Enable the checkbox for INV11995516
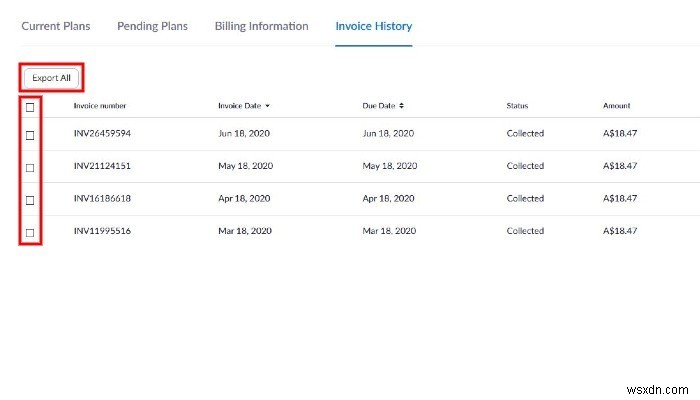The height and width of the screenshot is (400, 700). 30,232
